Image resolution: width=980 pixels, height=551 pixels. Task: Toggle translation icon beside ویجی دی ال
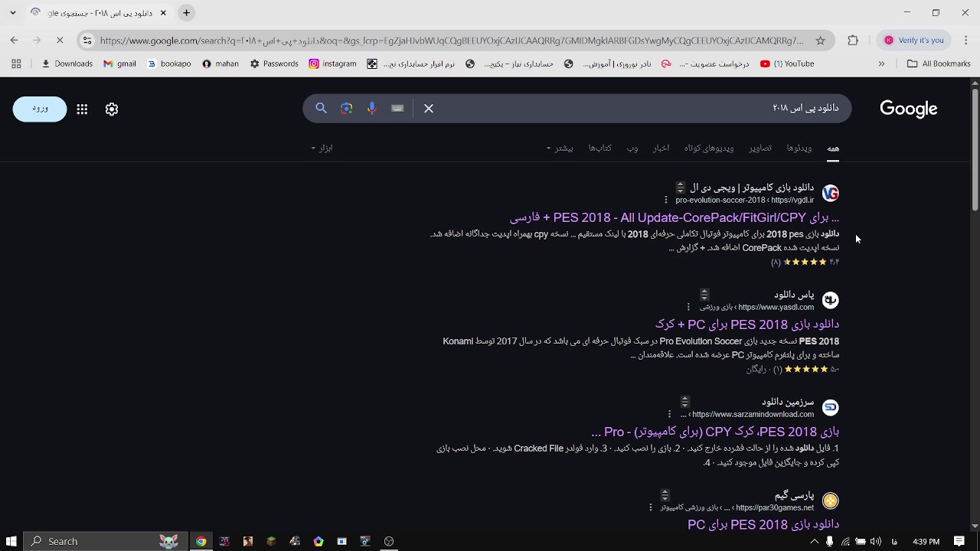point(680,187)
